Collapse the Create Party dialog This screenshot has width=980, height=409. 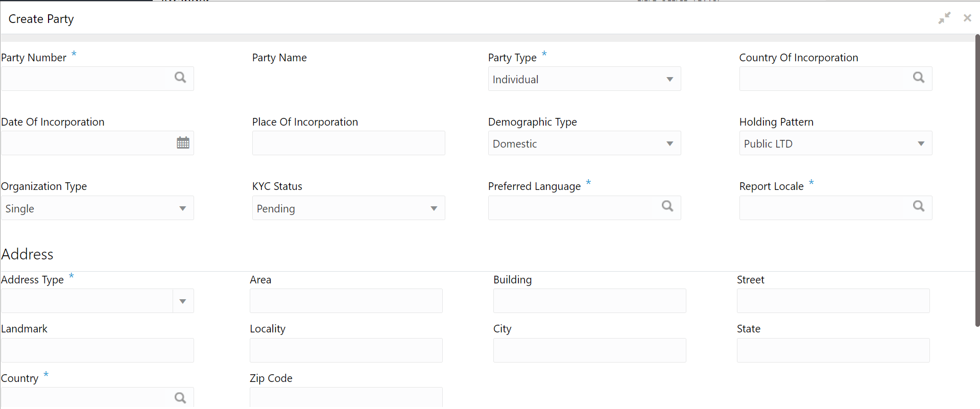(945, 18)
